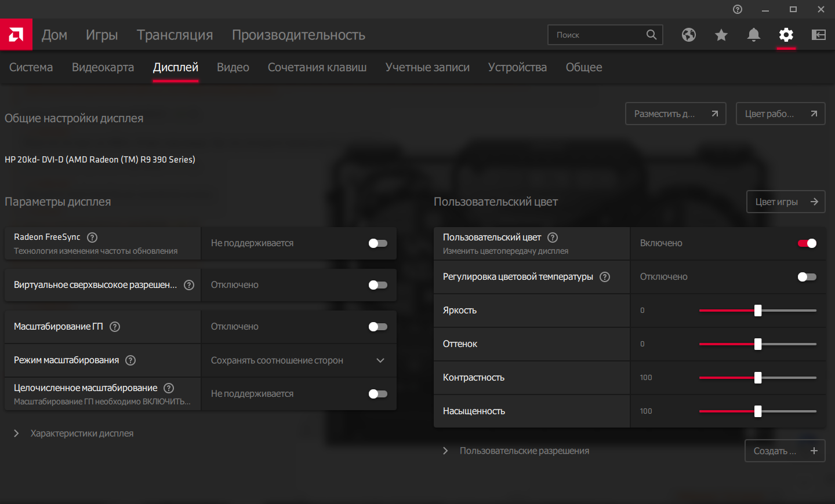Click the Общие настройки дисплея heading

coord(74,118)
